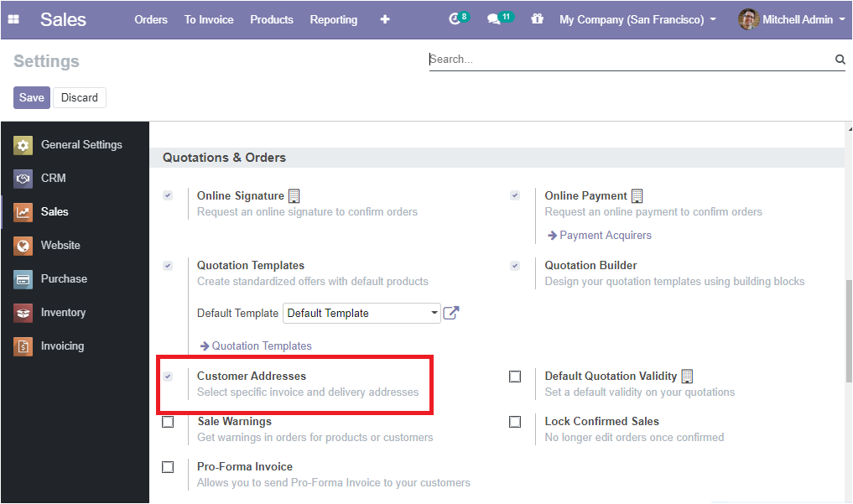Click the Invoicing document icon in sidebar
853x504 pixels.
pyautogui.click(x=23, y=346)
